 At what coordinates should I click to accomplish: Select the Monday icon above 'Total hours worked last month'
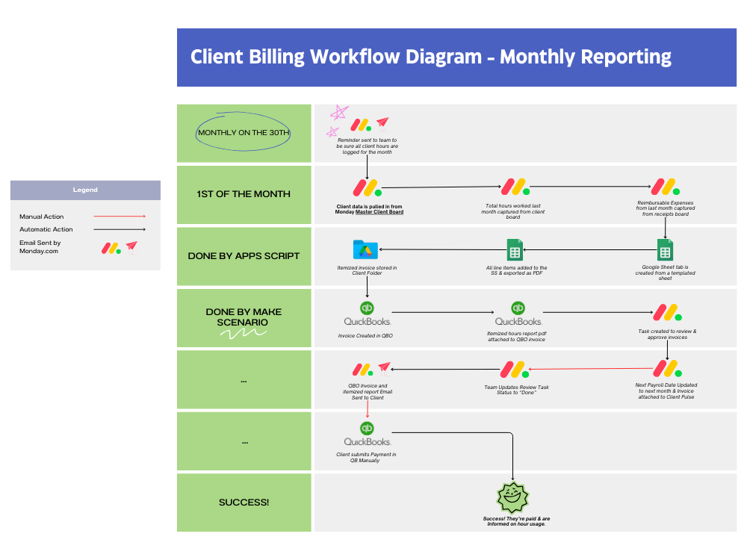click(515, 187)
